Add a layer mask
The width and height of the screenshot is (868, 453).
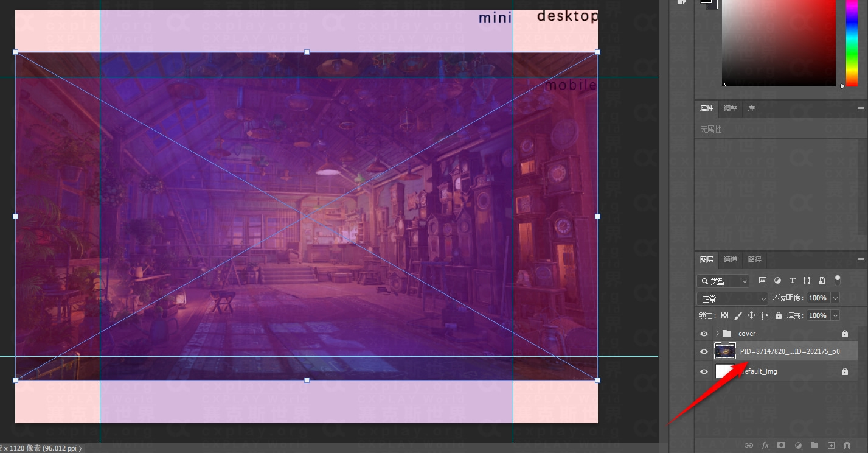782,446
